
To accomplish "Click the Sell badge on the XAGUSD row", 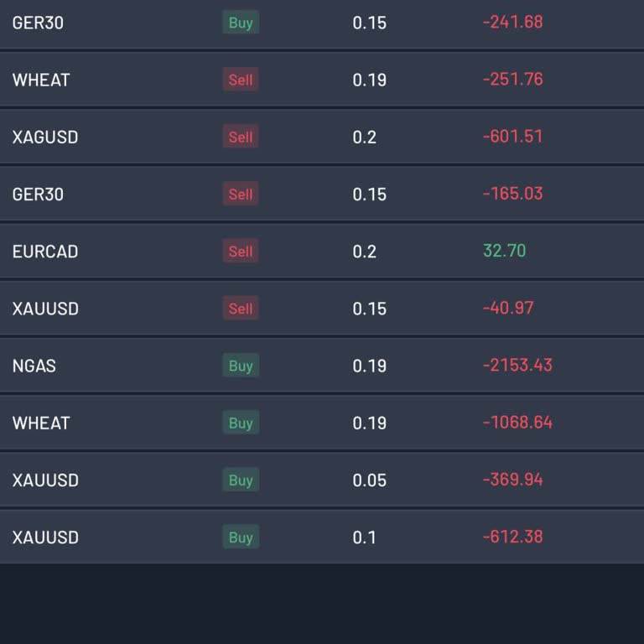I will point(241,137).
